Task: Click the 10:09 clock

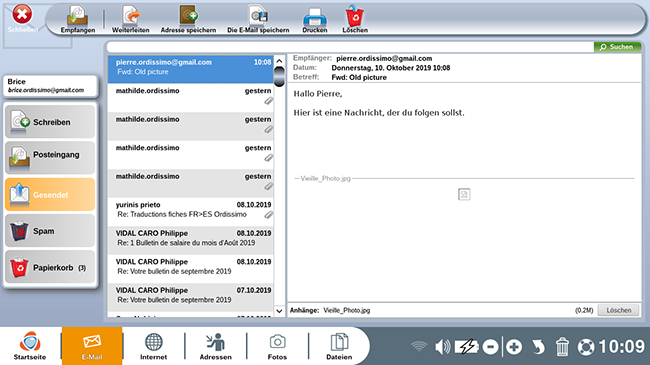Action: click(622, 347)
